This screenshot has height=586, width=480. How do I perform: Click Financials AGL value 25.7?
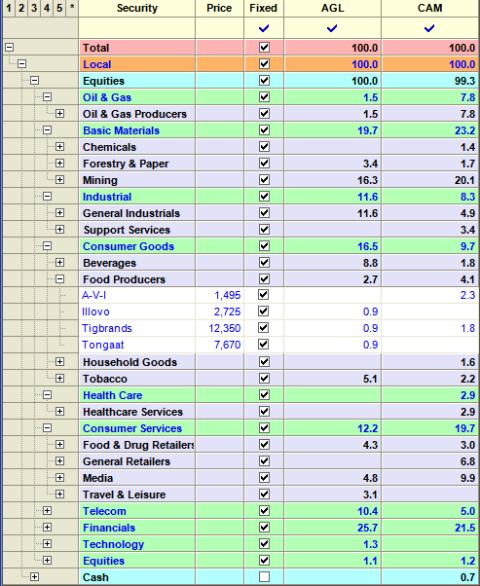click(x=367, y=528)
